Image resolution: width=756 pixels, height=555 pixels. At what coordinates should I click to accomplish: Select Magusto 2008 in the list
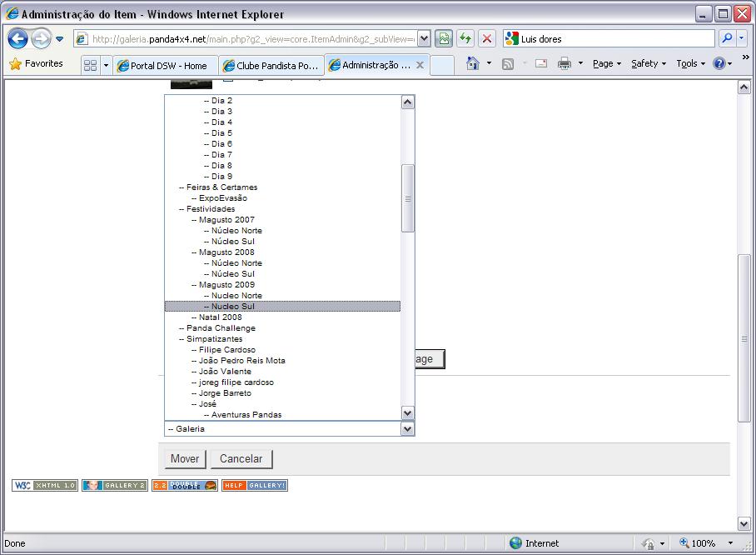pos(282,252)
